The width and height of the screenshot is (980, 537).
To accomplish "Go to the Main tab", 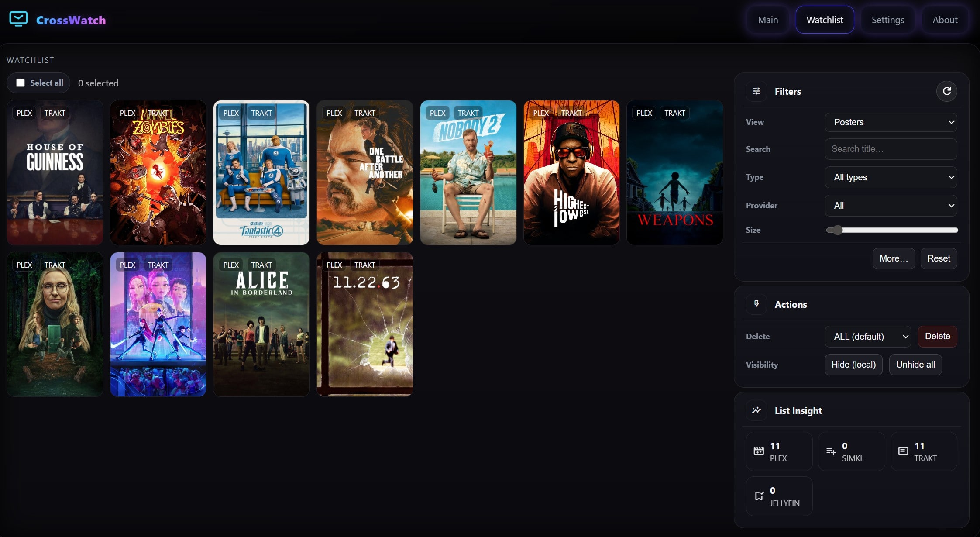I will (768, 20).
